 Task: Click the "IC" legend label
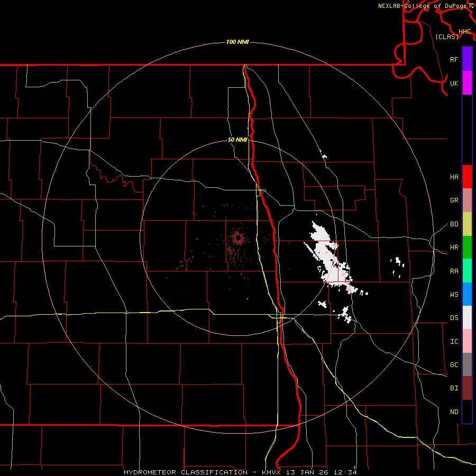pyautogui.click(x=454, y=342)
